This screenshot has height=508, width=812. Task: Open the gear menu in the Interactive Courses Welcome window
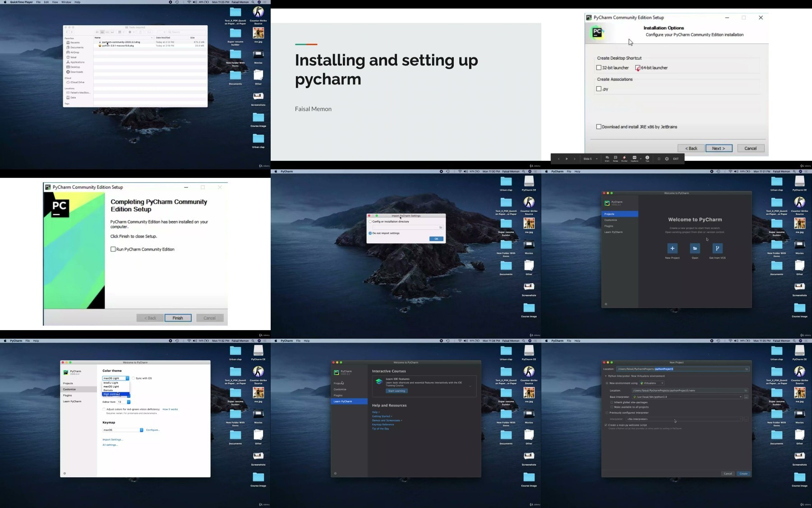[335, 474]
